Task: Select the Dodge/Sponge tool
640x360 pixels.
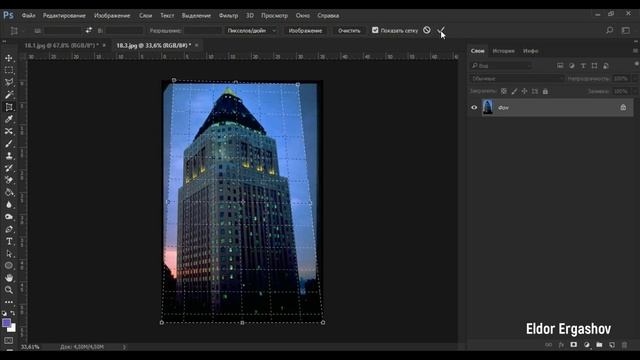Action: [x=9, y=217]
